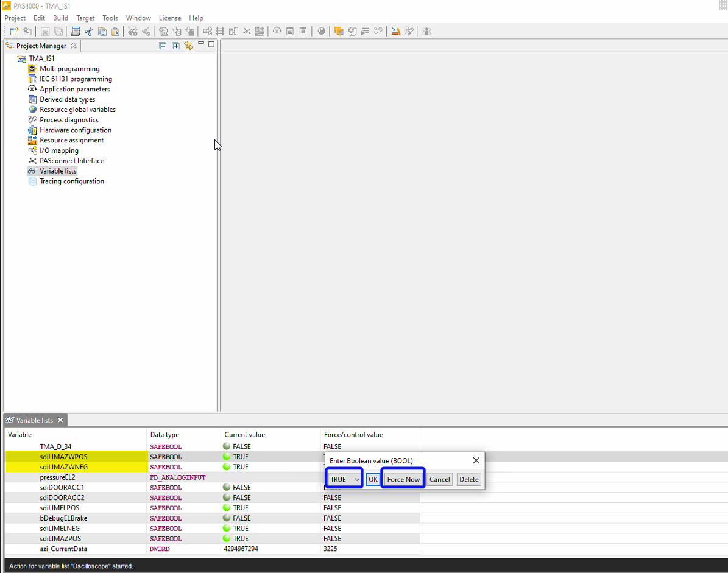Select Variable lists tree item

click(58, 170)
